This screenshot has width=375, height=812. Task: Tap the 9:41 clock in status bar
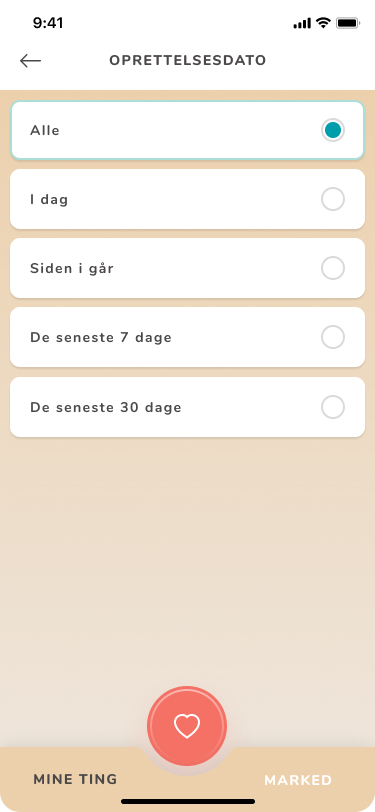tap(48, 23)
